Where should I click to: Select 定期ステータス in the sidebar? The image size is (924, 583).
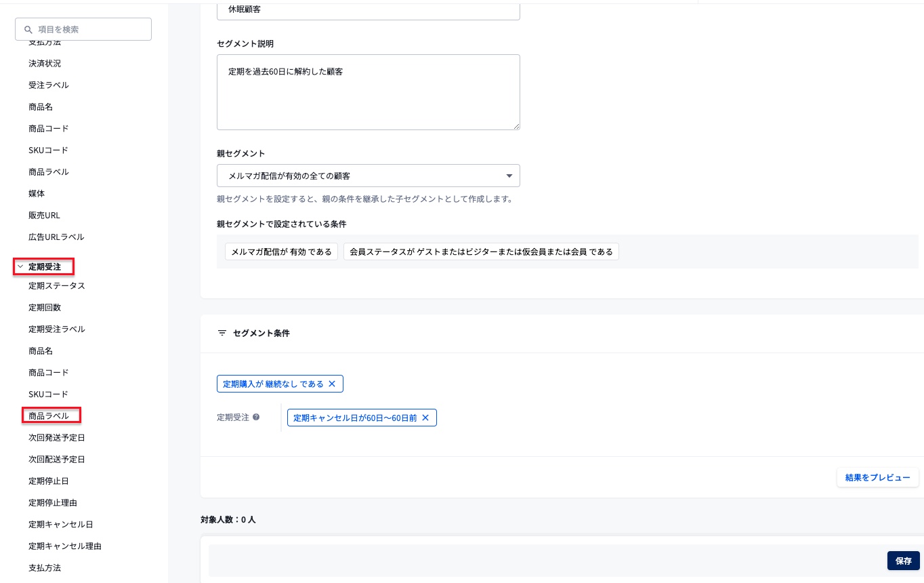point(57,285)
